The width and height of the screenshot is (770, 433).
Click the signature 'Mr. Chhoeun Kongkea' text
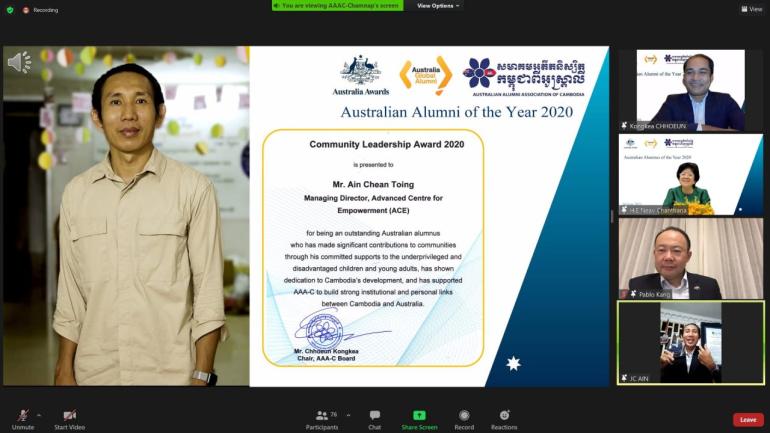326,352
